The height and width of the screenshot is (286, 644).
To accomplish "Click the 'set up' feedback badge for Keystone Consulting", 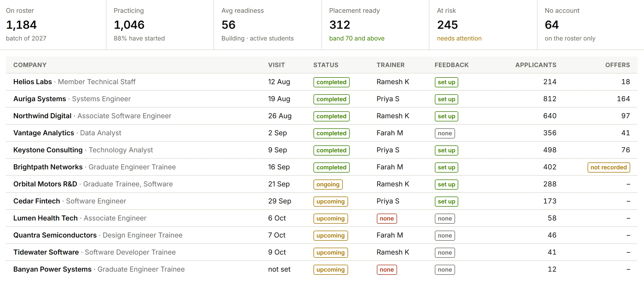I will pos(446,150).
